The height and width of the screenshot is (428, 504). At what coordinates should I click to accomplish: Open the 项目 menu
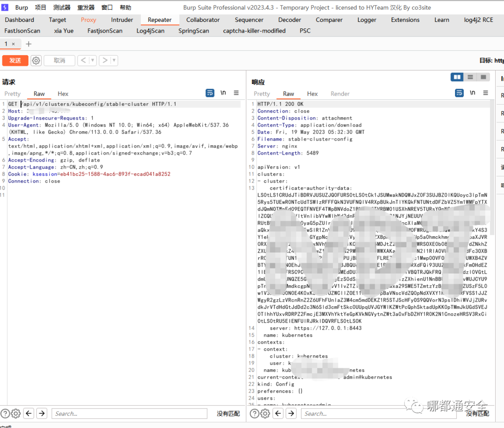click(x=41, y=7)
